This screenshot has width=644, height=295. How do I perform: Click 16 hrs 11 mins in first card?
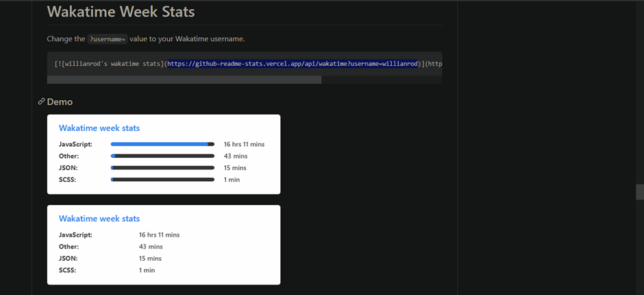(244, 145)
